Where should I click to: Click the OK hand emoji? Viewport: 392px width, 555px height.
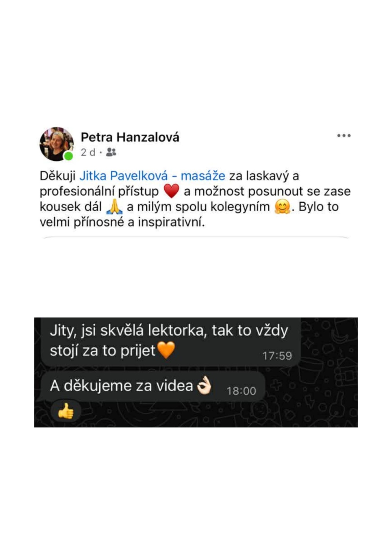pyautogui.click(x=204, y=385)
